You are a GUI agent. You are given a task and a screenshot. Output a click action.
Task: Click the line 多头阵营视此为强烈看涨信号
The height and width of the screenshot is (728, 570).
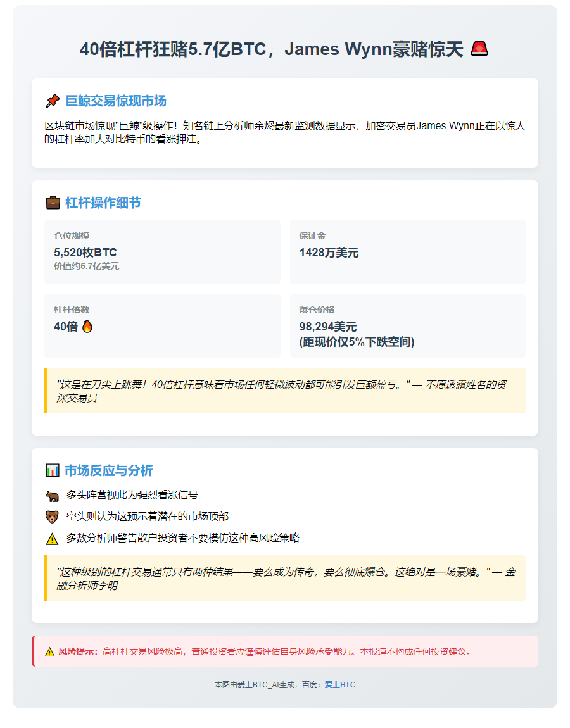(x=132, y=495)
